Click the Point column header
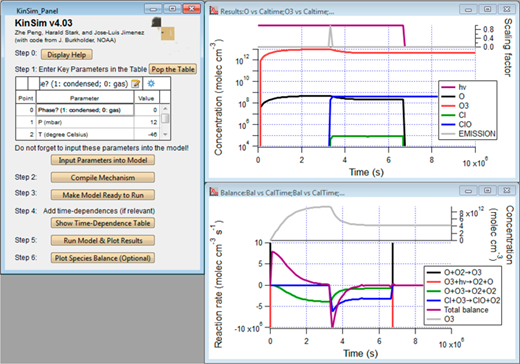 coord(26,98)
